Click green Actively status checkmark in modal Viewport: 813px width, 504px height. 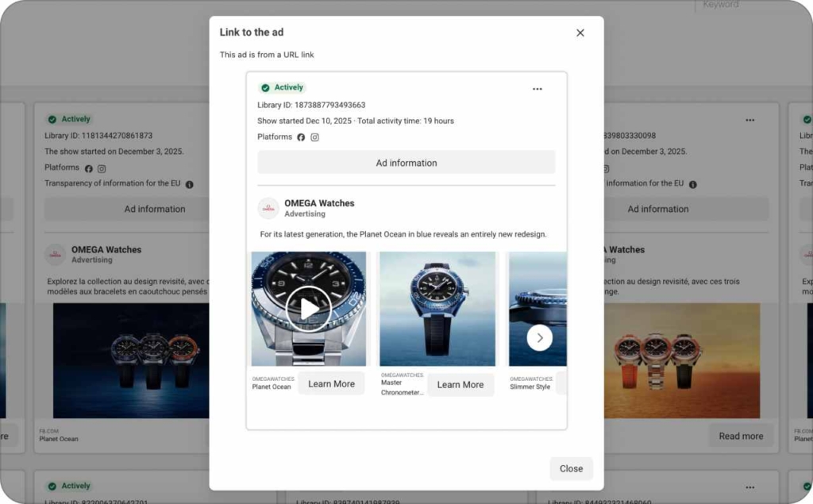[x=265, y=88]
